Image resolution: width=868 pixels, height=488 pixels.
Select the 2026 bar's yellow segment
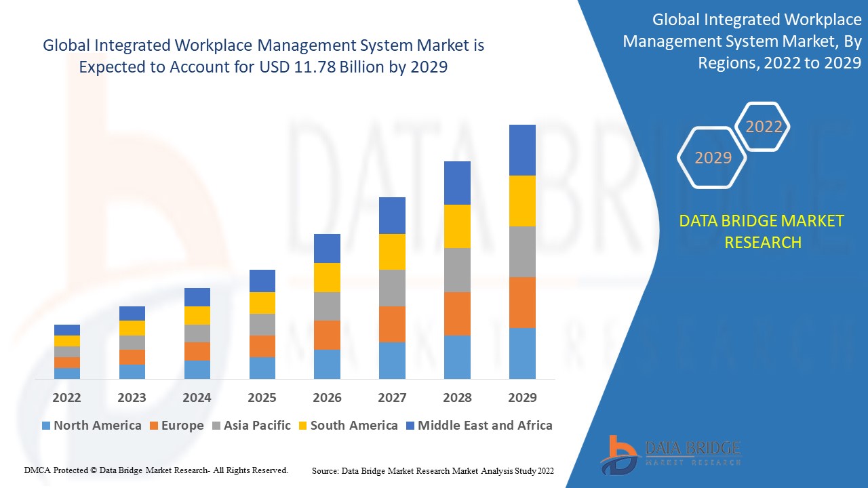327,277
